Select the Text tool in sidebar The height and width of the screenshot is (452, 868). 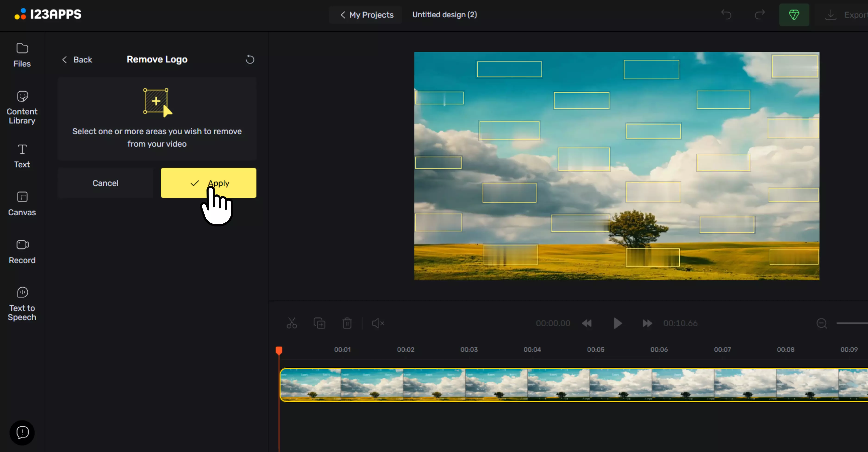22,156
